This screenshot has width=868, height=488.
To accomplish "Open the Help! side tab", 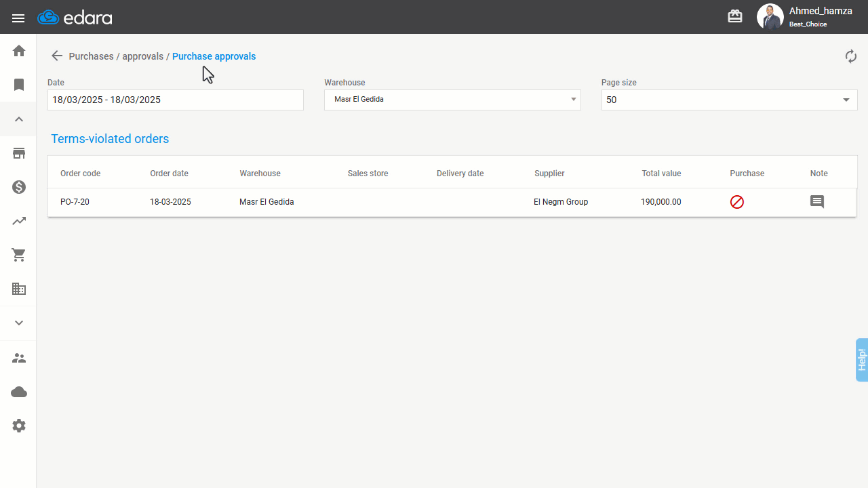I will pyautogui.click(x=862, y=360).
